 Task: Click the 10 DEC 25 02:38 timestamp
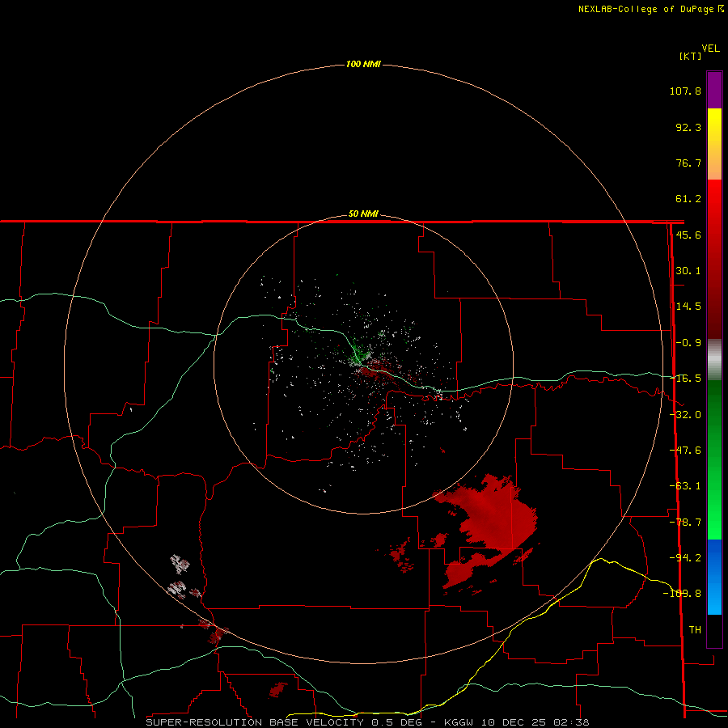pos(535,722)
